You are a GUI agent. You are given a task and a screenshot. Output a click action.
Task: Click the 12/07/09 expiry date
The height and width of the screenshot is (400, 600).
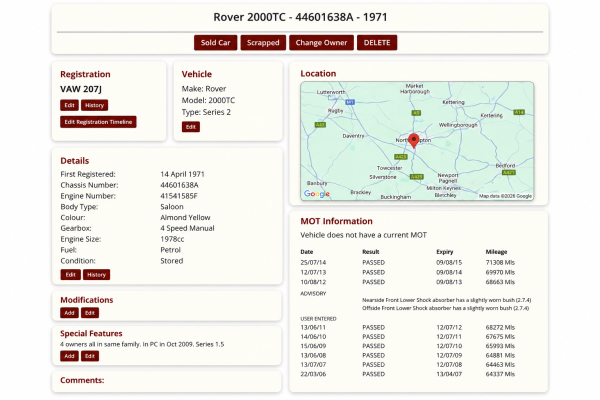coord(449,355)
